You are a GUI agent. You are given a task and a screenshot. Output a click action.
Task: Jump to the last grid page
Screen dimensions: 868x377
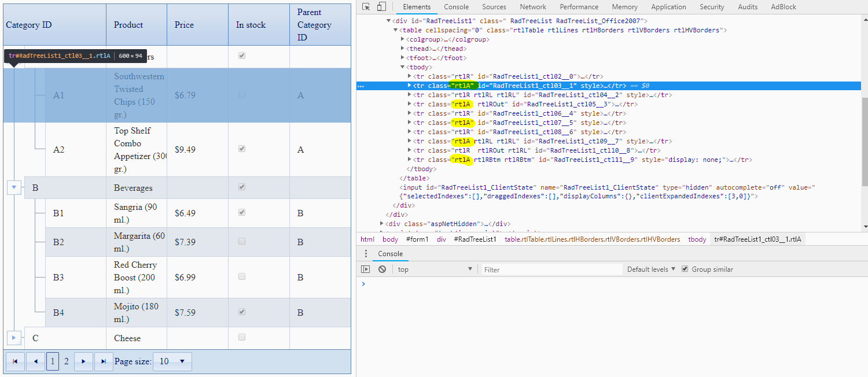[x=104, y=361]
